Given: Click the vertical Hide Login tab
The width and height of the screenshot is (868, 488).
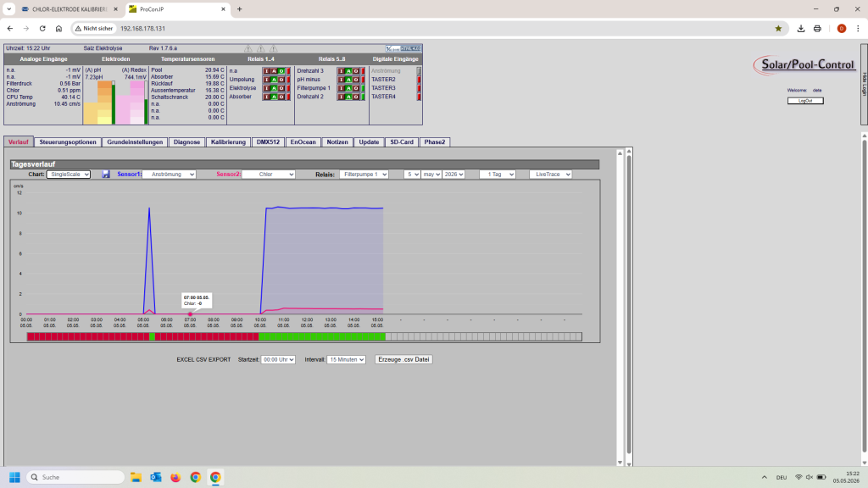Looking at the screenshot, I should [x=864, y=84].
